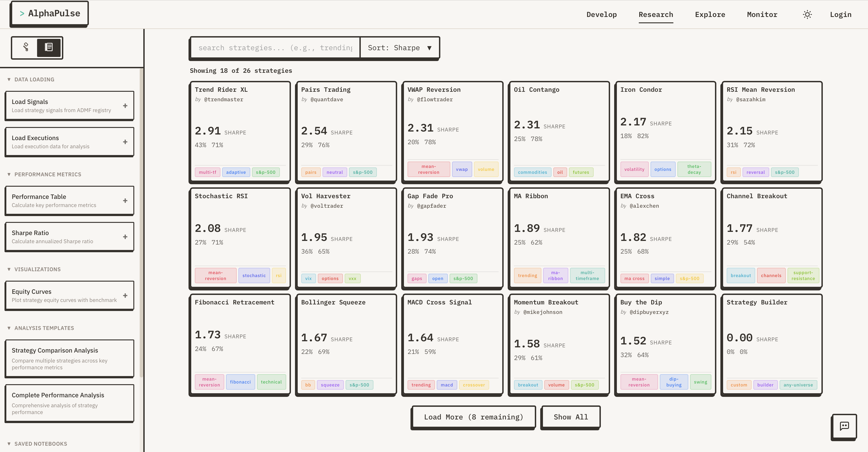Viewport: 868px width, 452px height.
Task: Click stochastic tag on Stochastic RSI
Action: click(x=254, y=275)
